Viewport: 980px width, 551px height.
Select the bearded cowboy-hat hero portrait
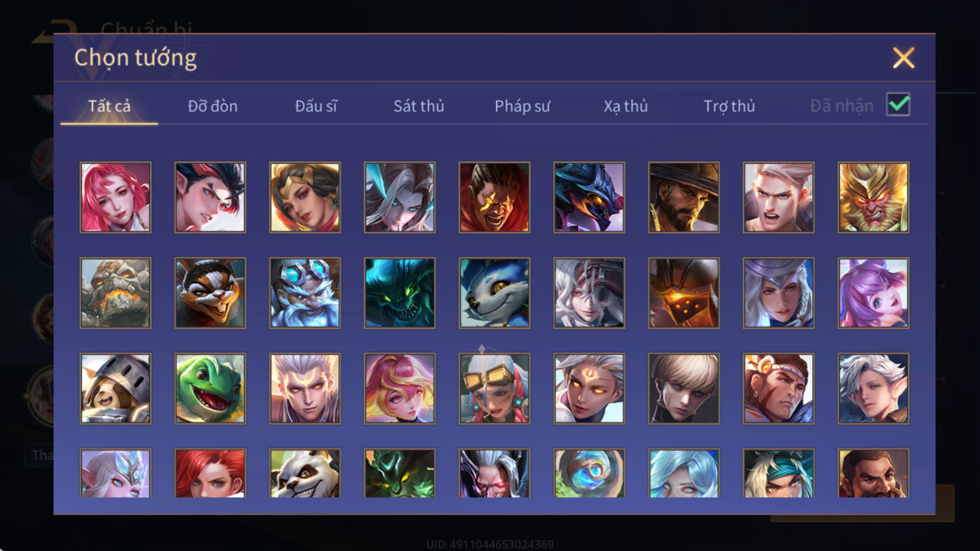[x=684, y=197]
